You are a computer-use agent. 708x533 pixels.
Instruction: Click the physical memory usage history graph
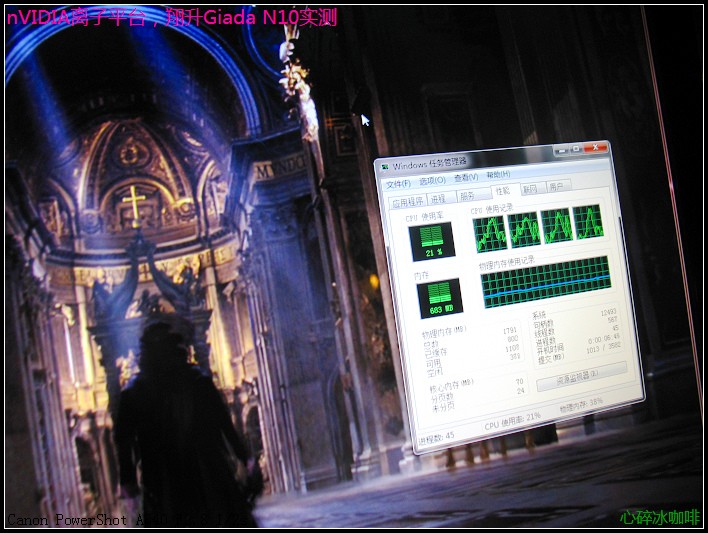pyautogui.click(x=546, y=282)
